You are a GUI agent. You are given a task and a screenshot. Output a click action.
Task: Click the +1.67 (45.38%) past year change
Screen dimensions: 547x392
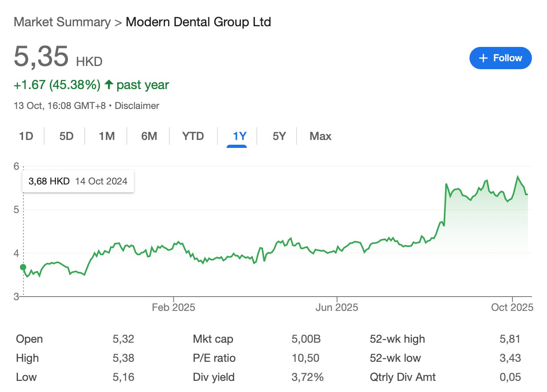91,85
